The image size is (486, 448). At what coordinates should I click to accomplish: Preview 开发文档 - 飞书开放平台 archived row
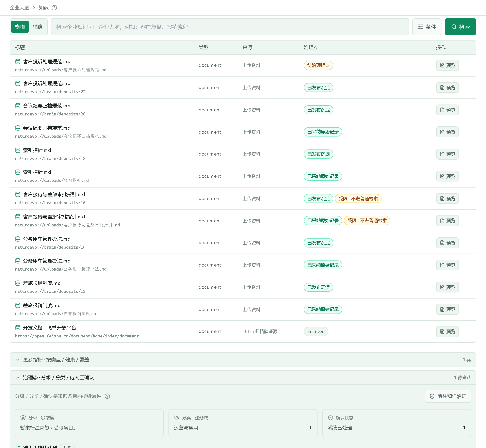(x=448, y=331)
